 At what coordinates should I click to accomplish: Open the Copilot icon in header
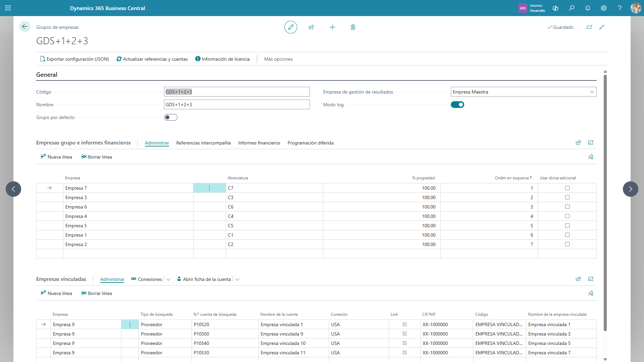click(x=555, y=8)
